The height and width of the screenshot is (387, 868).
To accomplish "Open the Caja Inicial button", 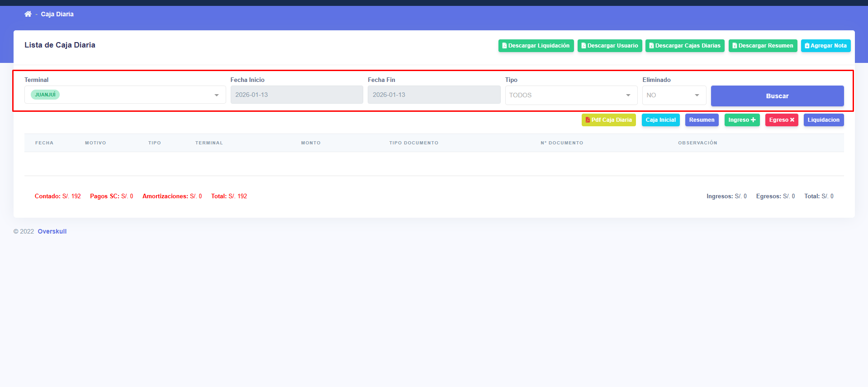I will (x=660, y=120).
